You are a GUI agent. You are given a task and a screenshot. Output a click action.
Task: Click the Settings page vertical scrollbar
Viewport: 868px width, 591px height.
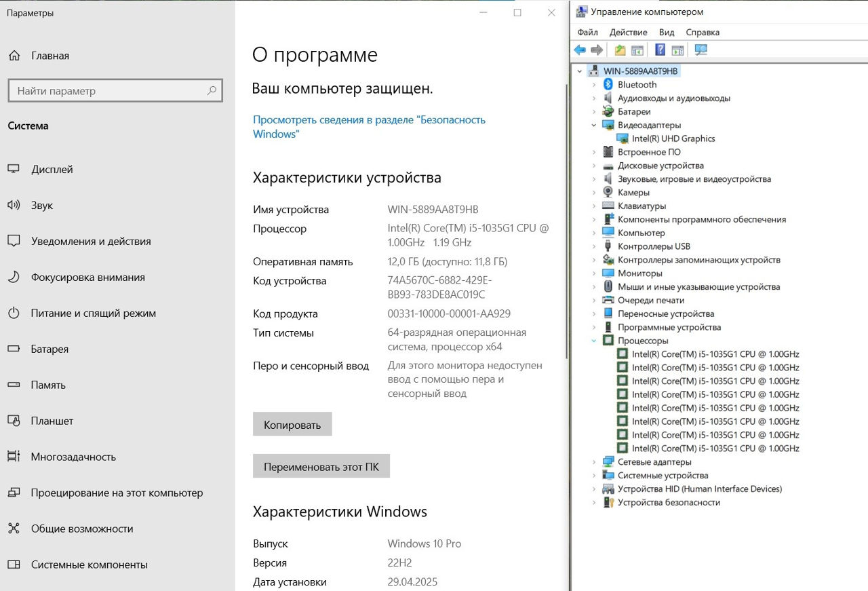[x=567, y=221]
